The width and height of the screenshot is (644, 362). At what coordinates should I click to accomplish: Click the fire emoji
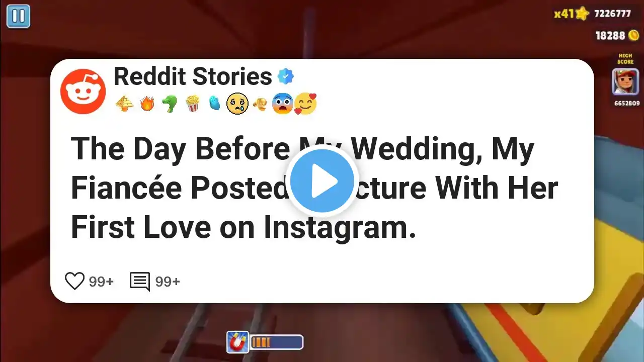(147, 104)
